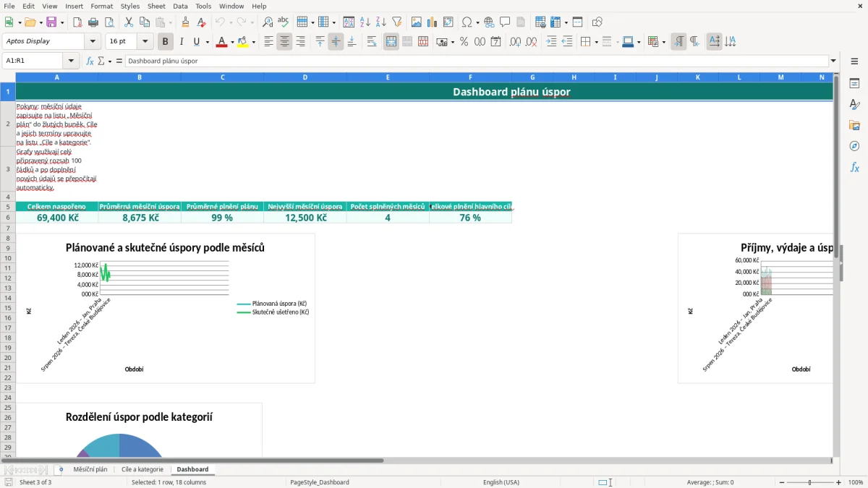Print the spreadsheet
The height and width of the screenshot is (488, 868).
pos(93,22)
